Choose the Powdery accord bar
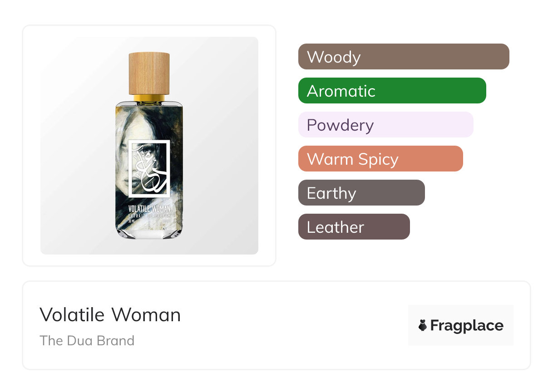 tap(385, 125)
